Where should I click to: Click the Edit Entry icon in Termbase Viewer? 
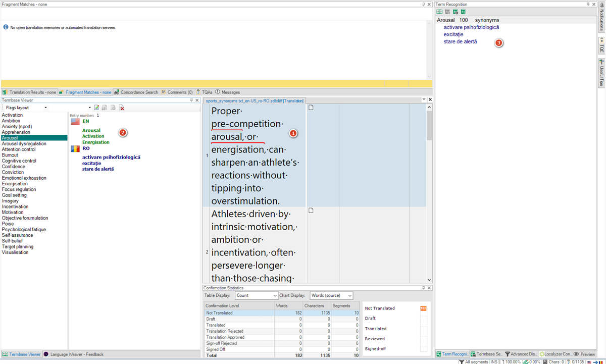point(96,108)
